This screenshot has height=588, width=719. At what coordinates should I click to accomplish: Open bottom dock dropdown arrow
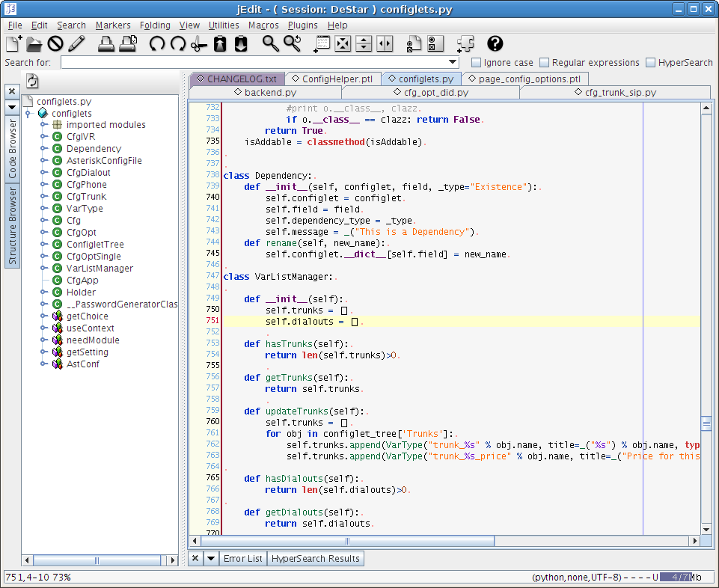tap(211, 559)
